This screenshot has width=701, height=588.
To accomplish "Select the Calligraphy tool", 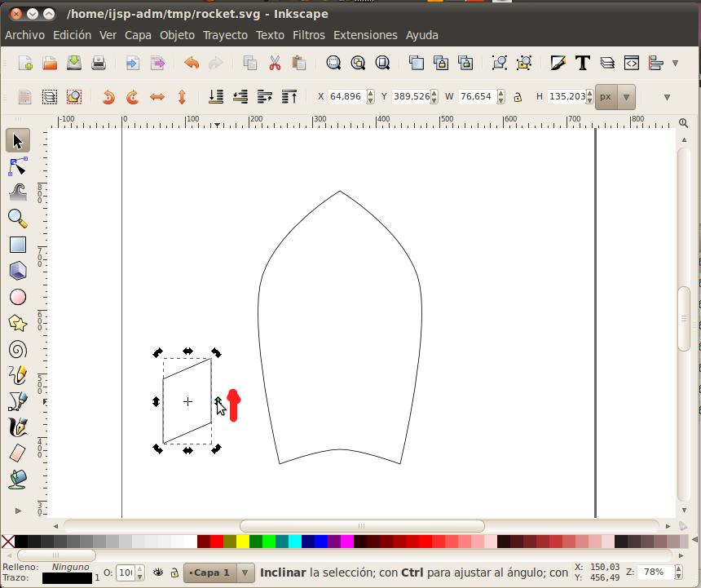I will pyautogui.click(x=18, y=427).
